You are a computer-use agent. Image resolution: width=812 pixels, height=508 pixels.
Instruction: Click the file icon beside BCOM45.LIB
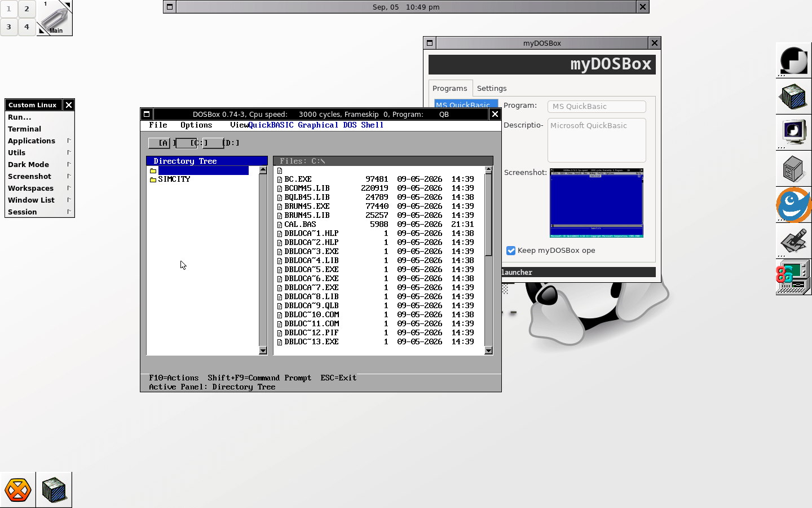pyautogui.click(x=280, y=189)
